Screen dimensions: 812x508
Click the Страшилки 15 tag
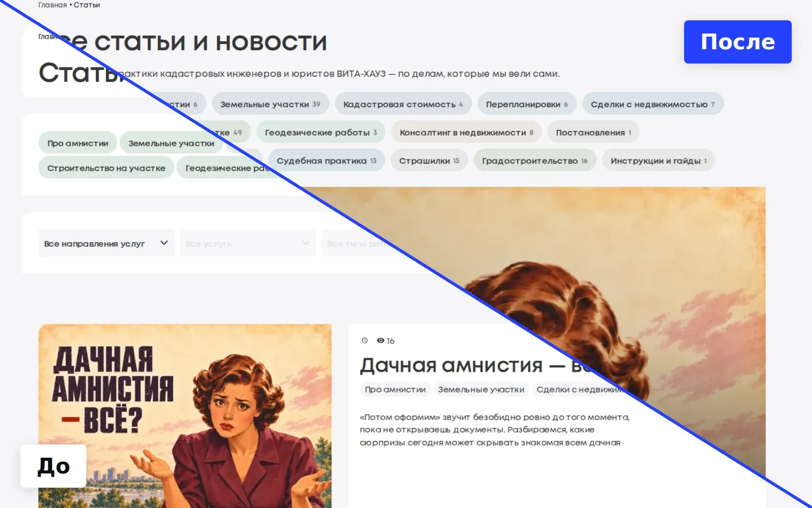pos(429,161)
